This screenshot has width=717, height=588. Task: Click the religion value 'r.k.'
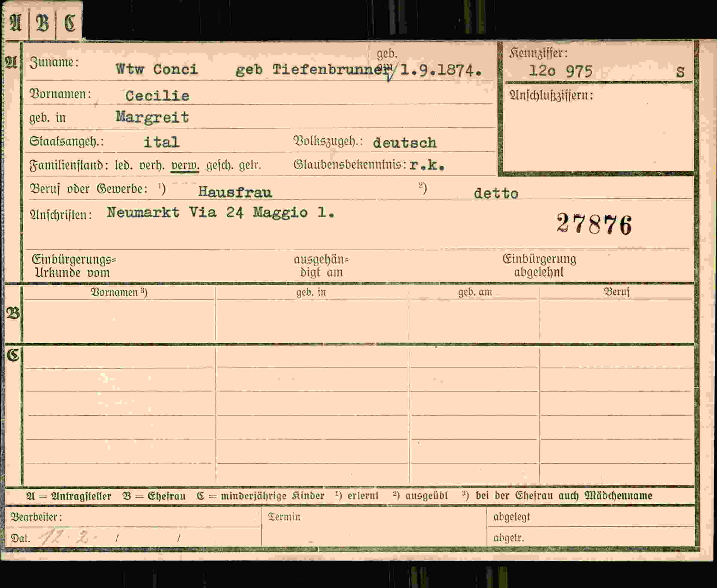[x=427, y=165]
